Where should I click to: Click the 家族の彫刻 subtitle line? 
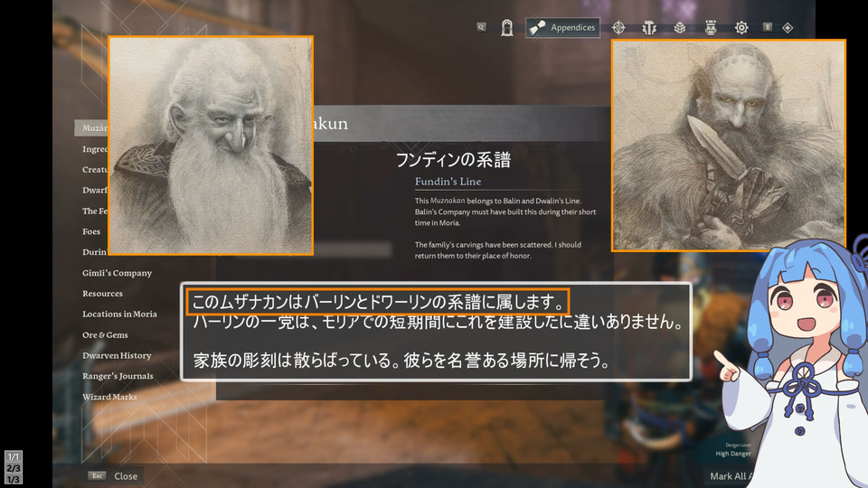pyautogui.click(x=401, y=361)
